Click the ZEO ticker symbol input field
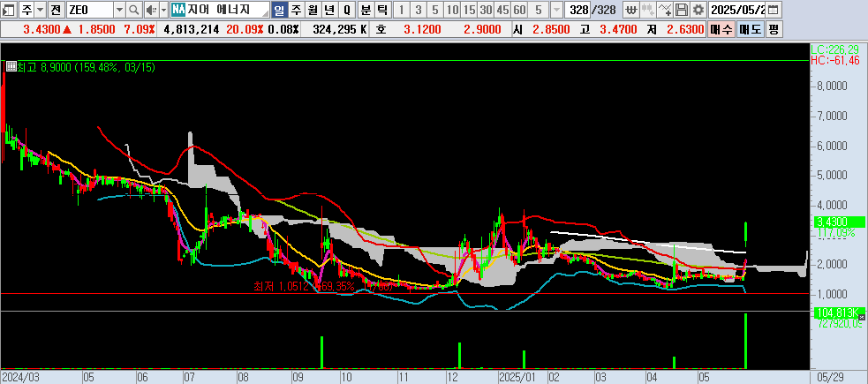The width and height of the screenshot is (868, 384). 90,10
